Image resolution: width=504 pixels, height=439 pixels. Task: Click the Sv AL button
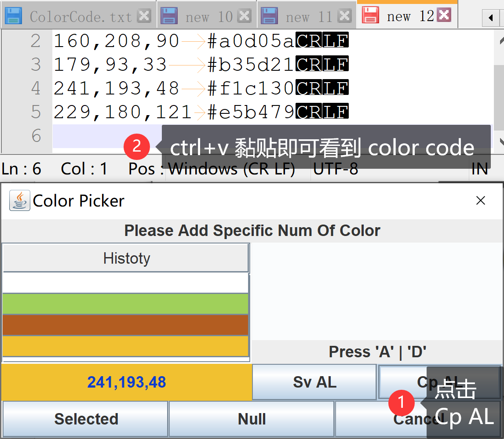314,382
